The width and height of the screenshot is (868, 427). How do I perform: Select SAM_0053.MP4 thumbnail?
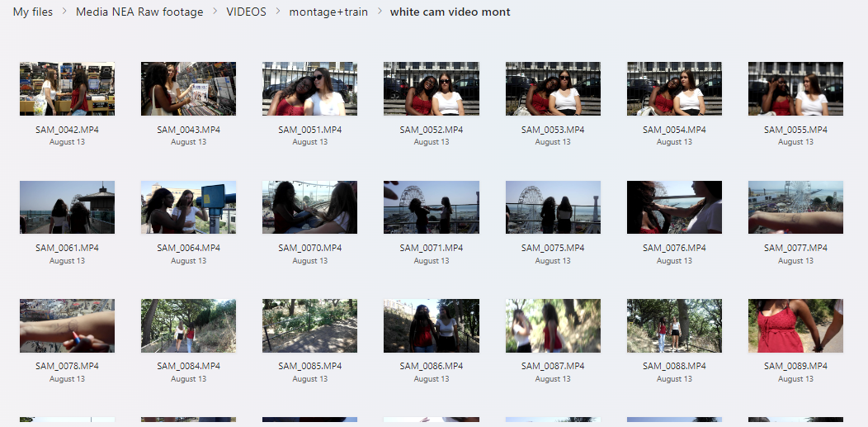point(553,88)
